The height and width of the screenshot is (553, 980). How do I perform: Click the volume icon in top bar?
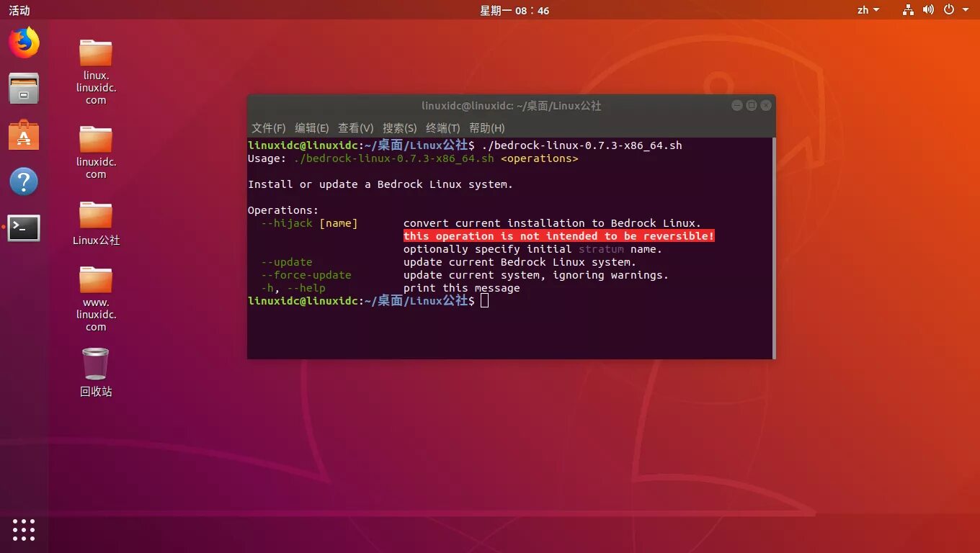pyautogui.click(x=928, y=10)
